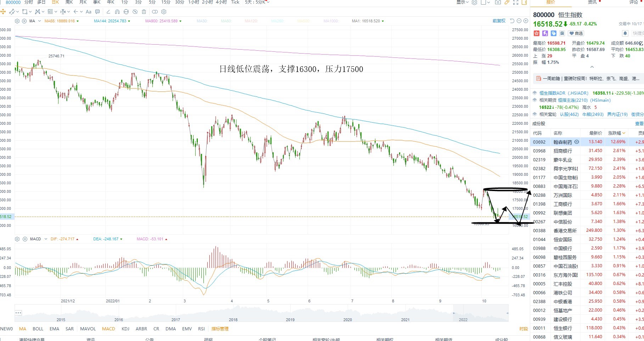Click 查看 to view constituent stocks
Viewport: 644px width, 341px height.
pyautogui.click(x=639, y=124)
